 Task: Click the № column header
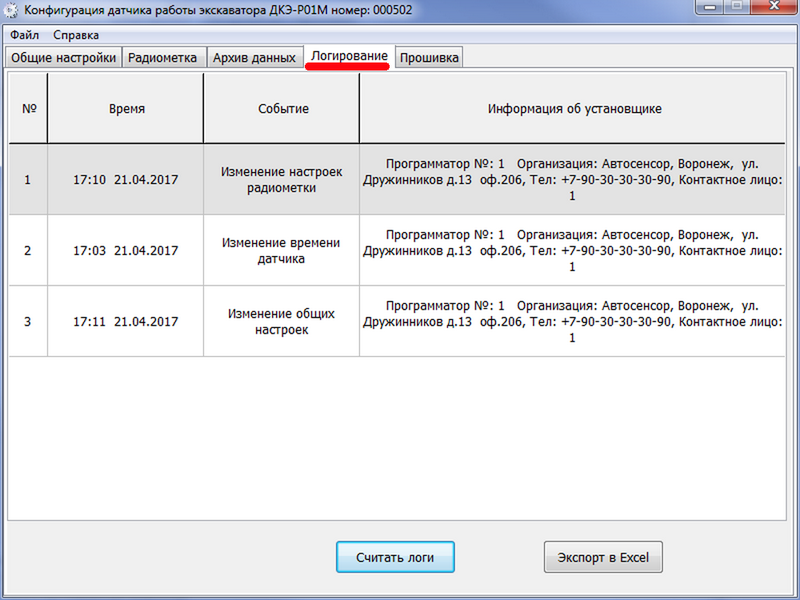point(29,108)
